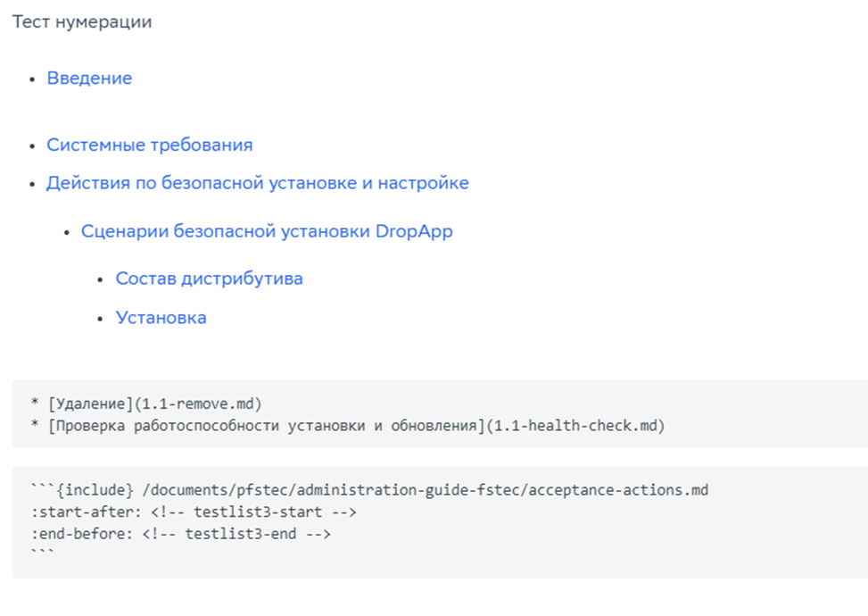This screenshot has width=868, height=616.
Task: Open the "Состав дистрибутива" link
Action: pos(210,279)
